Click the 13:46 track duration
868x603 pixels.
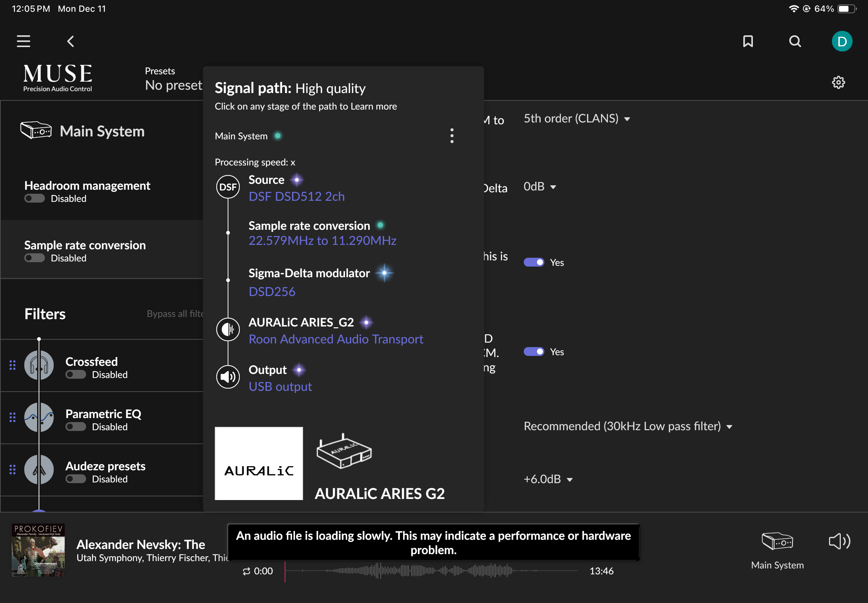click(601, 571)
